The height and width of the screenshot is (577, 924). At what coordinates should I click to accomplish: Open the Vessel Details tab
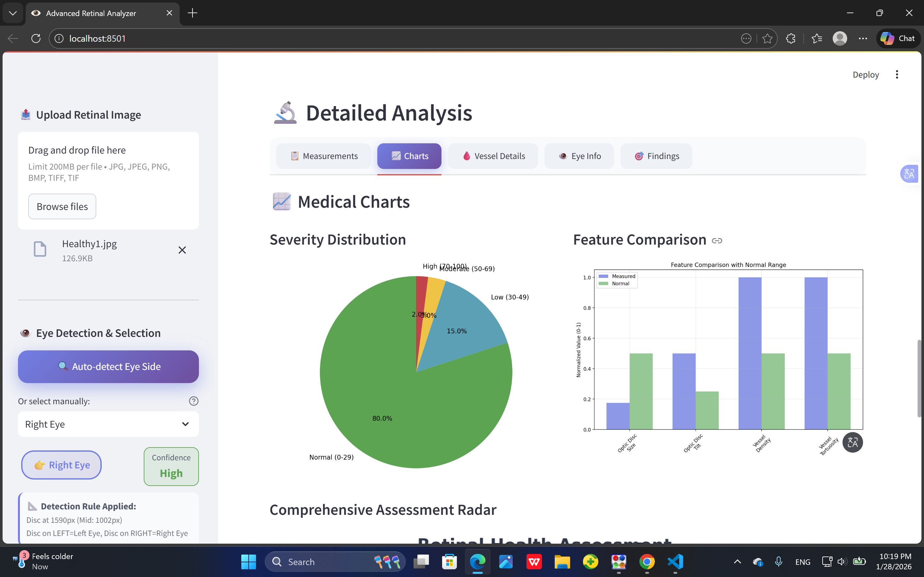493,156
